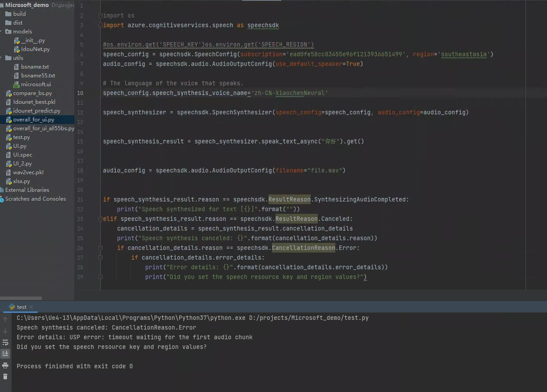
Task: Open UI_2.py file
Action: coord(22,163)
